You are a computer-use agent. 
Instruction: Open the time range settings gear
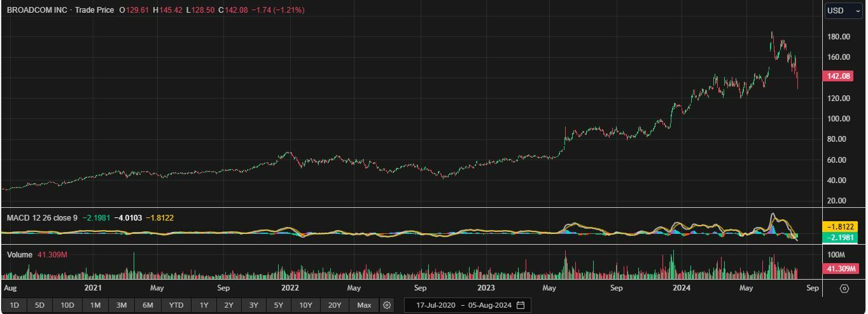pos(387,305)
